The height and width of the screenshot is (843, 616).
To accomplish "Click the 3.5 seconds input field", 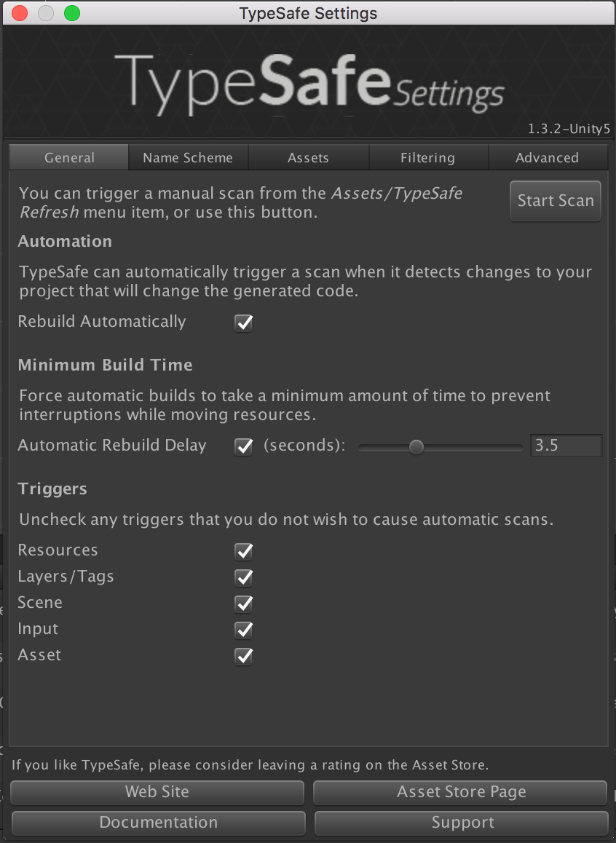I will (x=566, y=445).
